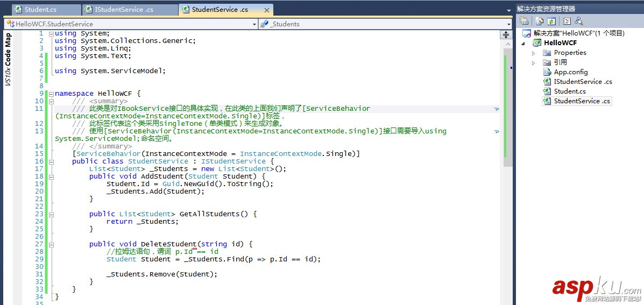The width and height of the screenshot is (644, 305).
Task: Open the VS10x Code Map side tab
Action: (8, 59)
